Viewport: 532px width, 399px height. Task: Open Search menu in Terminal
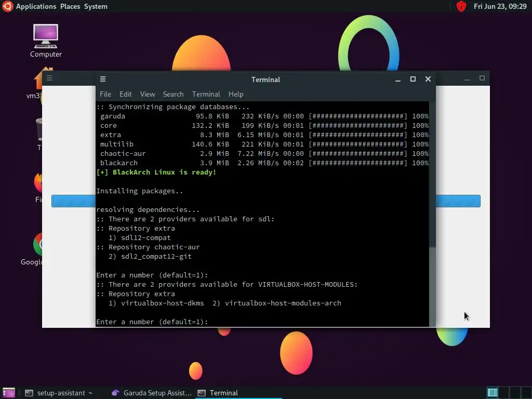click(173, 95)
